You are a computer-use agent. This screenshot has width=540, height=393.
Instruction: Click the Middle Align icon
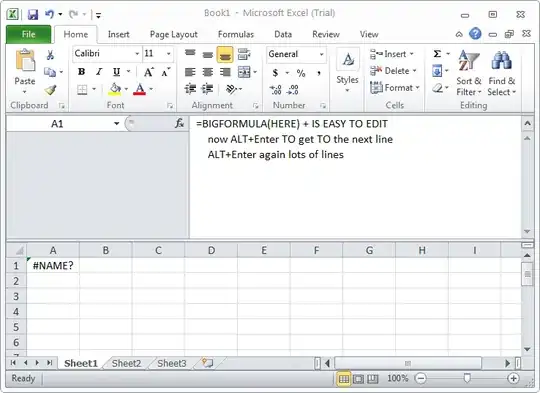208,54
